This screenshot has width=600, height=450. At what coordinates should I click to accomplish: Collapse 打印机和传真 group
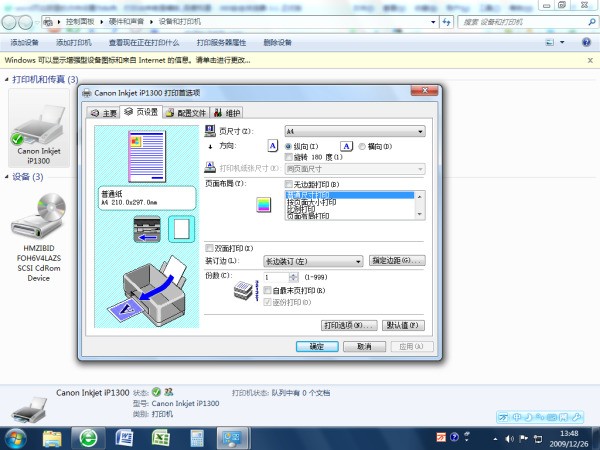click(x=7, y=79)
